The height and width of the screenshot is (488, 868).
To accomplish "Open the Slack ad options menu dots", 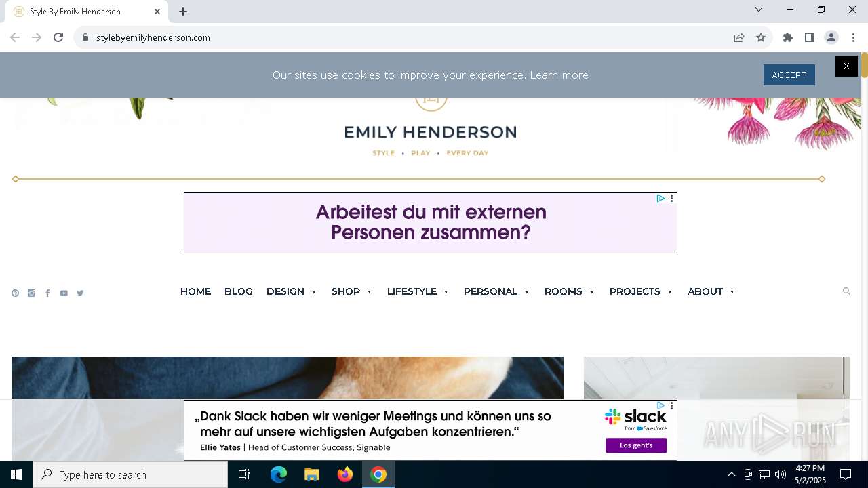I will 671,405.
